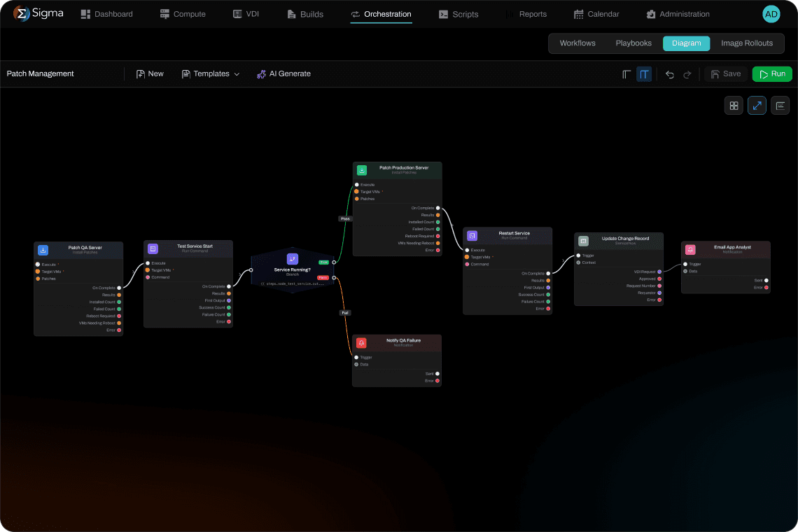Open the side panel list icon
The height and width of the screenshot is (532, 798).
[x=780, y=106]
